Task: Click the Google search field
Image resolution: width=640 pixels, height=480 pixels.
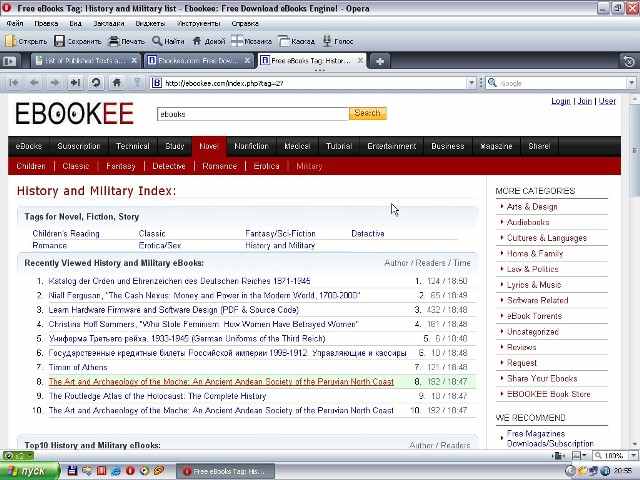Action: 562,83
